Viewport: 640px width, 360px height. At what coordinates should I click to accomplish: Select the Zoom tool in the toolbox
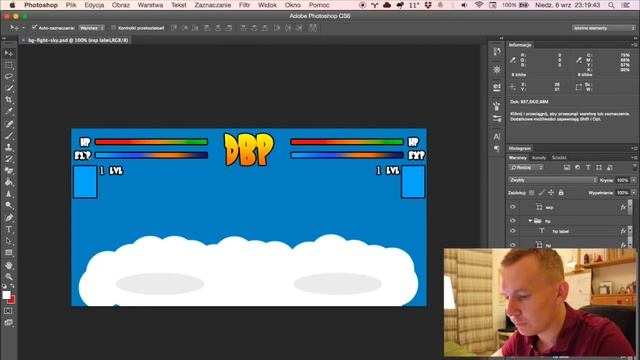pyautogui.click(x=9, y=277)
